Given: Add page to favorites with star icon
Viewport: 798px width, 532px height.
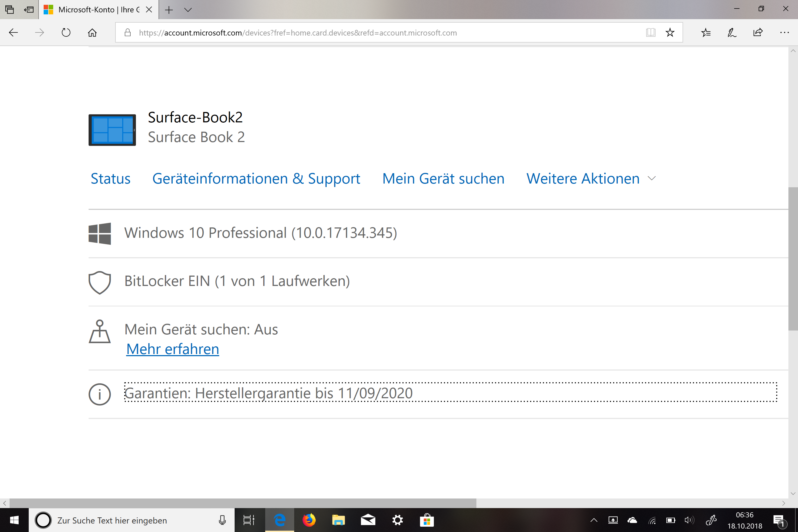Looking at the screenshot, I should tap(670, 32).
